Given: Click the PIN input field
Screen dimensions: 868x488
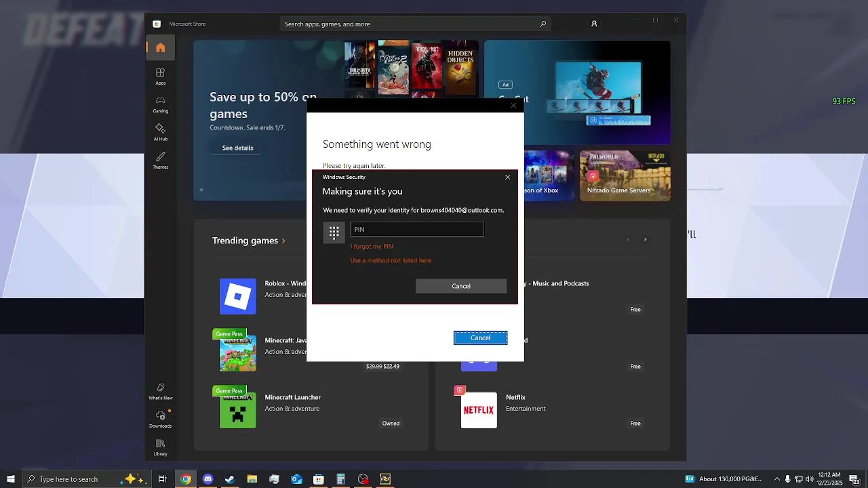Looking at the screenshot, I should 417,229.
